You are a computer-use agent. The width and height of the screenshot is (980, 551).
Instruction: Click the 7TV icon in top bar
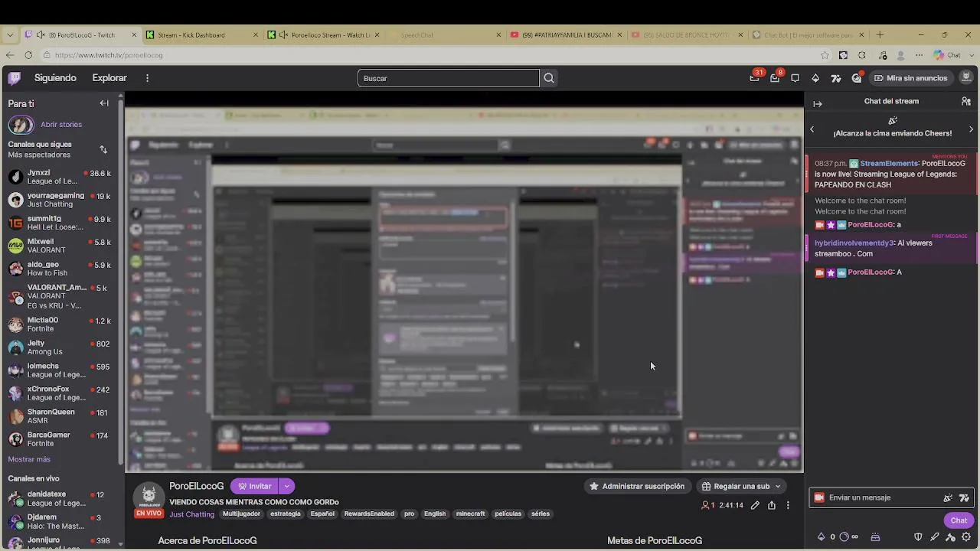(x=836, y=78)
